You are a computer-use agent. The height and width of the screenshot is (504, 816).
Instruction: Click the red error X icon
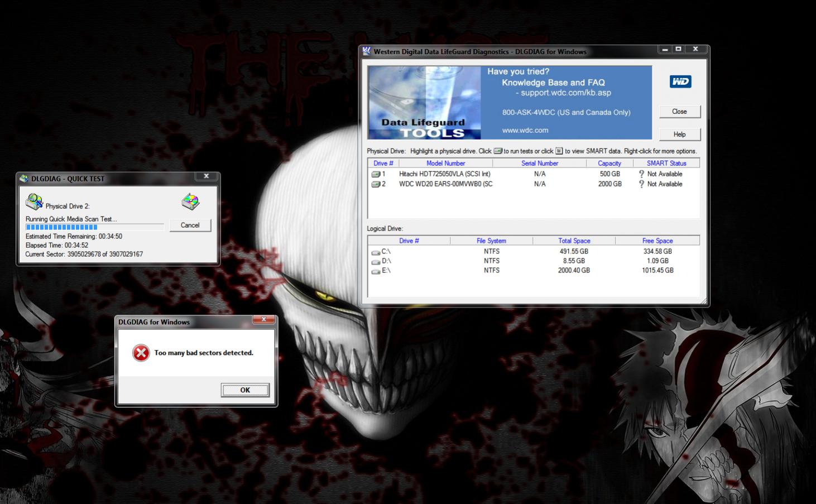click(141, 353)
